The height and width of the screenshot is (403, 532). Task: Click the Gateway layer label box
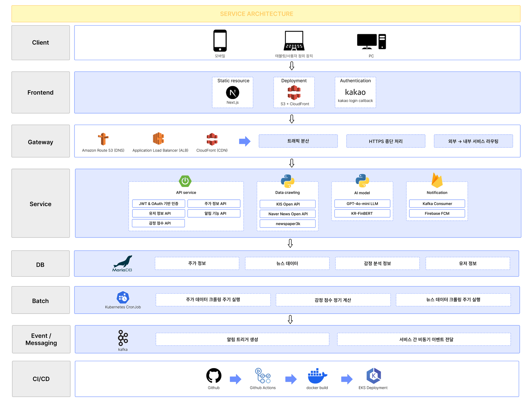[41, 141]
